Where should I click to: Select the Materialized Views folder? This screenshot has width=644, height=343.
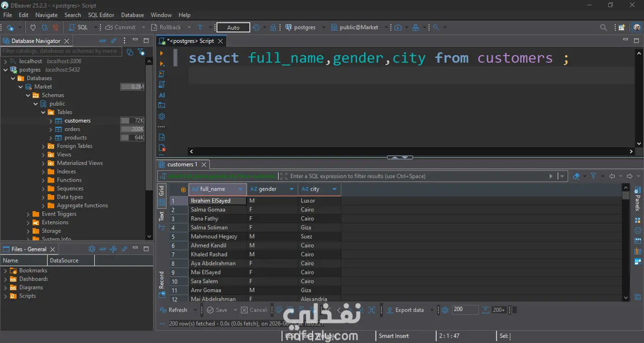coord(79,163)
